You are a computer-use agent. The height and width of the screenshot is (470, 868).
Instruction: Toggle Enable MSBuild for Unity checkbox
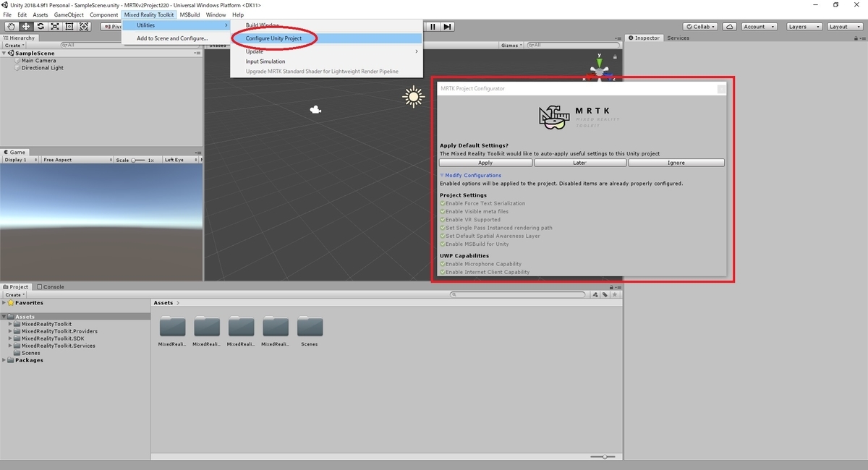point(443,244)
